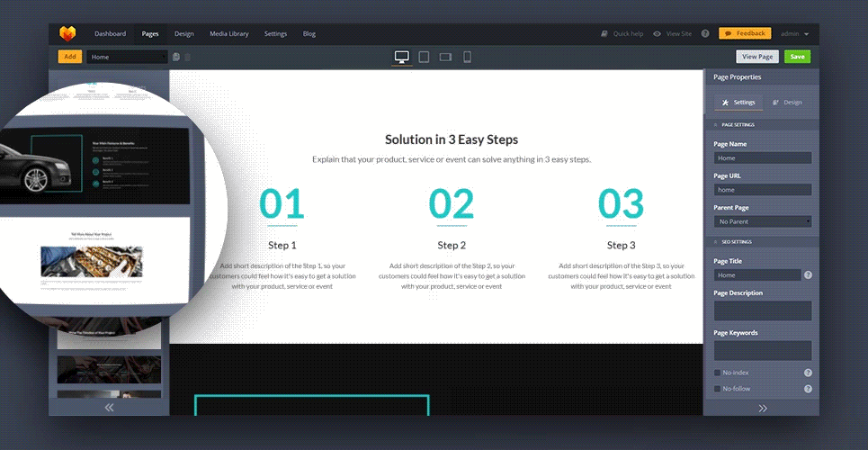Image resolution: width=868 pixels, height=450 pixels.
Task: Click the large 03 step number
Action: pos(622,204)
